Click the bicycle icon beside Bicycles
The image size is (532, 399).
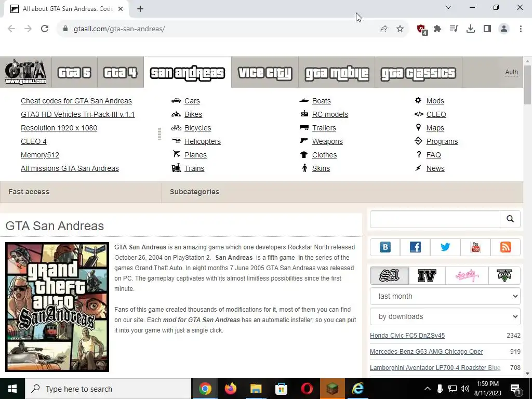pyautogui.click(x=176, y=128)
